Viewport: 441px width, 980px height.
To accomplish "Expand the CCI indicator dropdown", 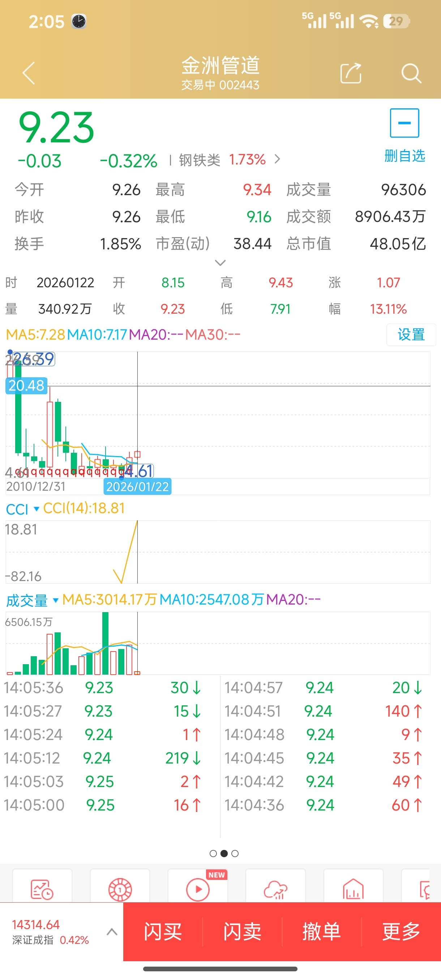I will tap(37, 509).
